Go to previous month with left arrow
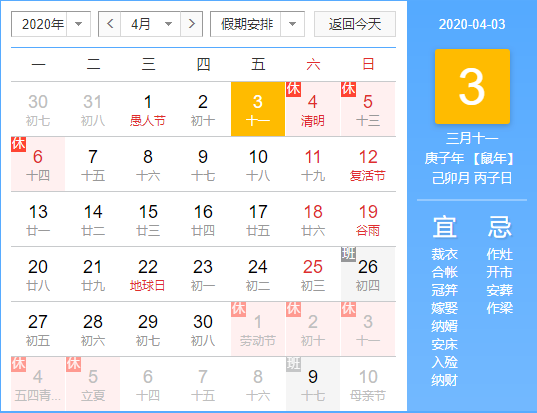 point(110,24)
